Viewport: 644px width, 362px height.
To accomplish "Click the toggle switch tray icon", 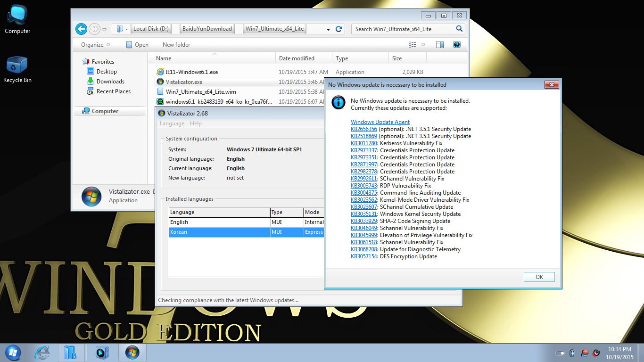I will pos(560,353).
